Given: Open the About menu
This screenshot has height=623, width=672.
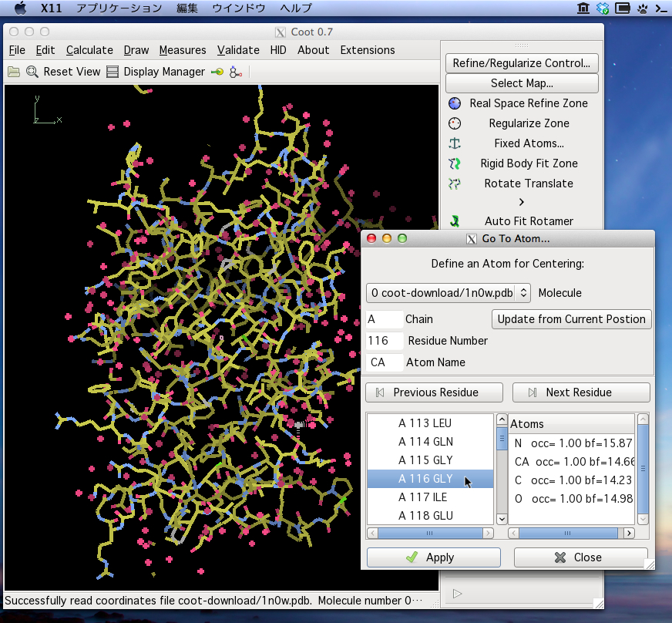Looking at the screenshot, I should click(x=314, y=50).
